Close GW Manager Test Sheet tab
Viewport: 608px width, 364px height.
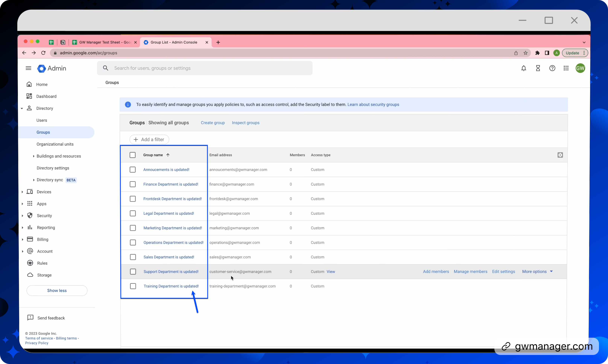tap(135, 42)
